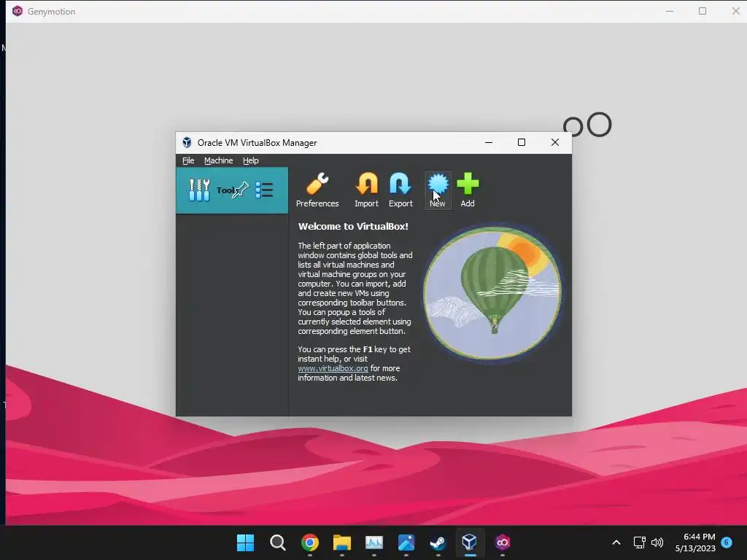Click the Welcome to VirtualBox! heading
The height and width of the screenshot is (560, 747).
pyautogui.click(x=353, y=227)
